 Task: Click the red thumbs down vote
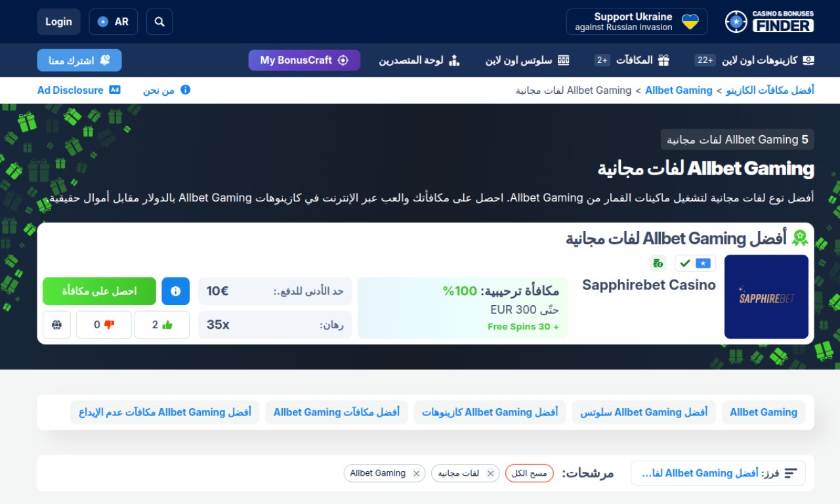pos(104,325)
